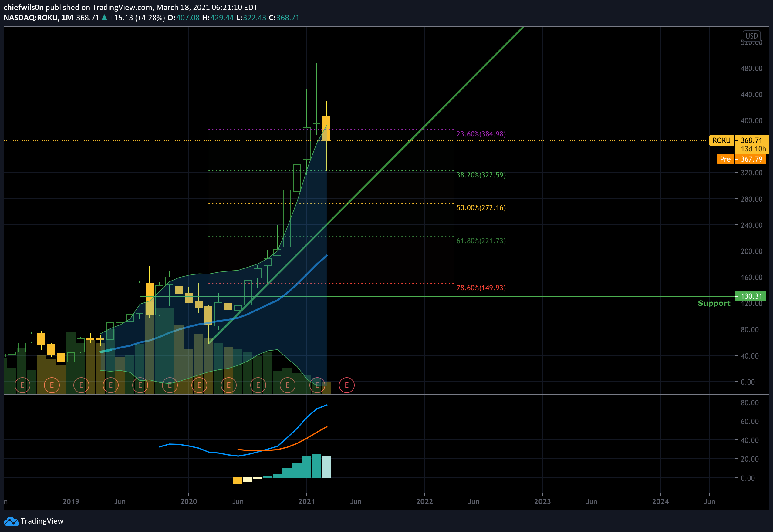Viewport: 773px width, 532px height.
Task: Click the 130.31 support price label
Action: pyautogui.click(x=751, y=296)
